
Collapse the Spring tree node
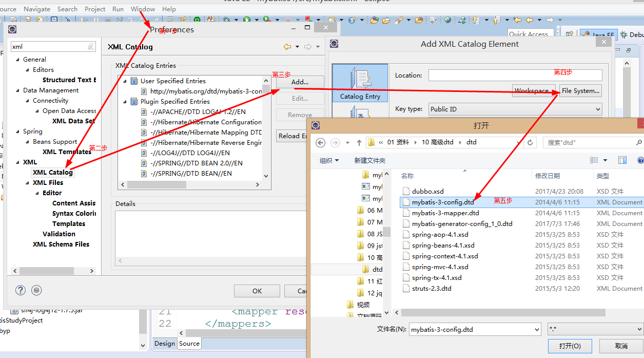tap(18, 131)
